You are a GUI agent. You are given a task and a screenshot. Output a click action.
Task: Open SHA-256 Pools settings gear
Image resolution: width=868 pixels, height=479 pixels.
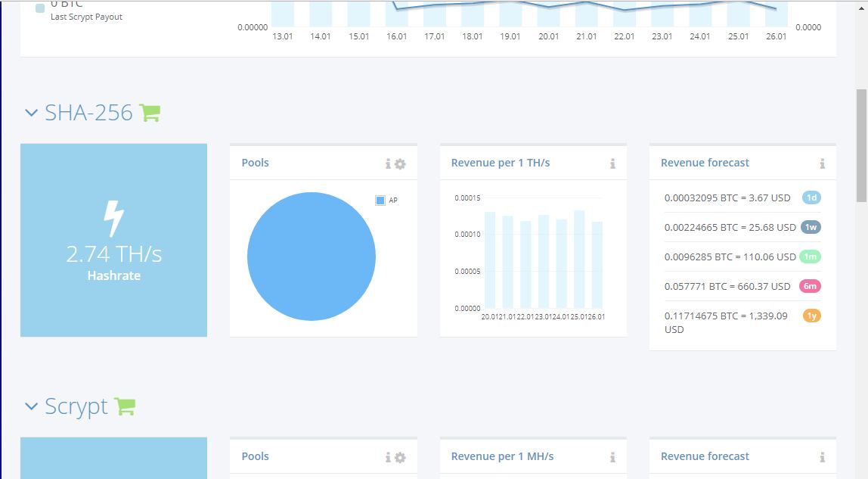pyautogui.click(x=400, y=164)
